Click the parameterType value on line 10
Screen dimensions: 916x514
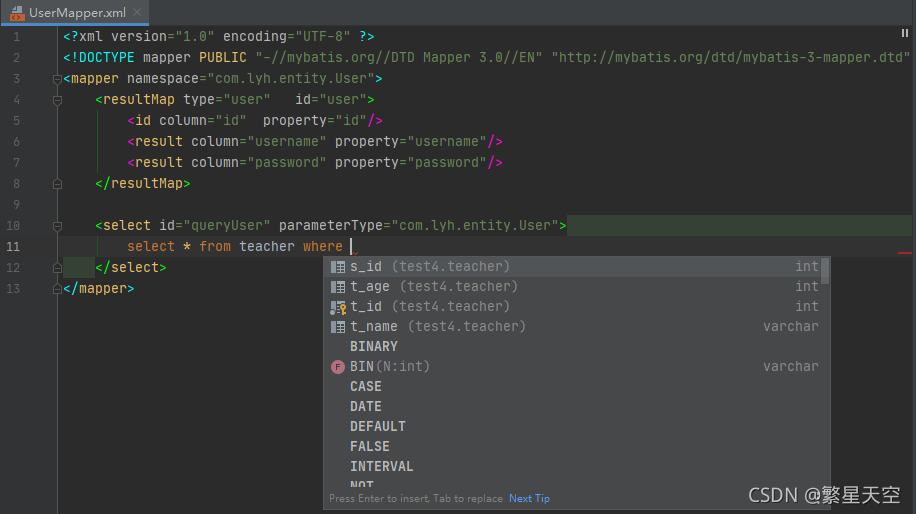(475, 225)
